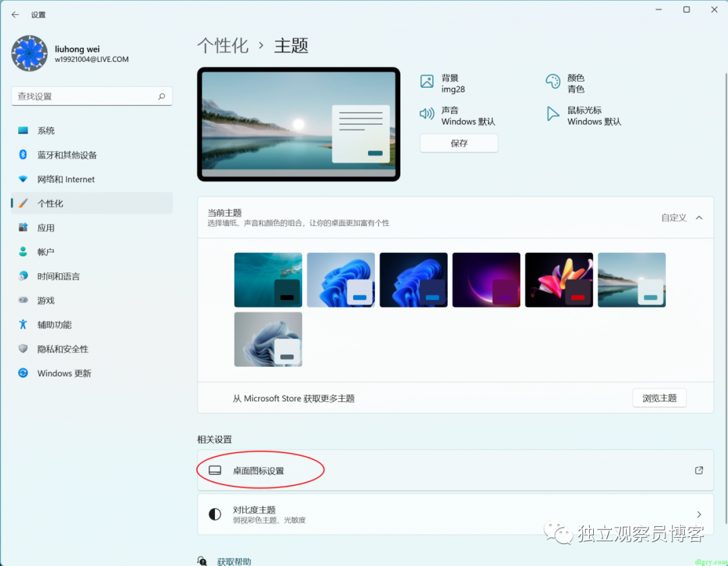Click the 网络和 Internet Wi-Fi icon
Image resolution: width=728 pixels, height=566 pixels.
[x=23, y=179]
